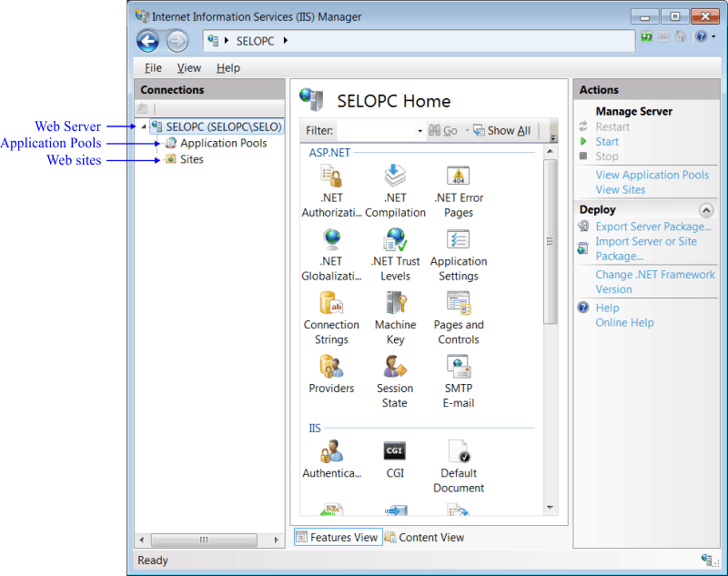Image resolution: width=728 pixels, height=576 pixels.
Task: Click the Online Help link
Action: pos(624,323)
